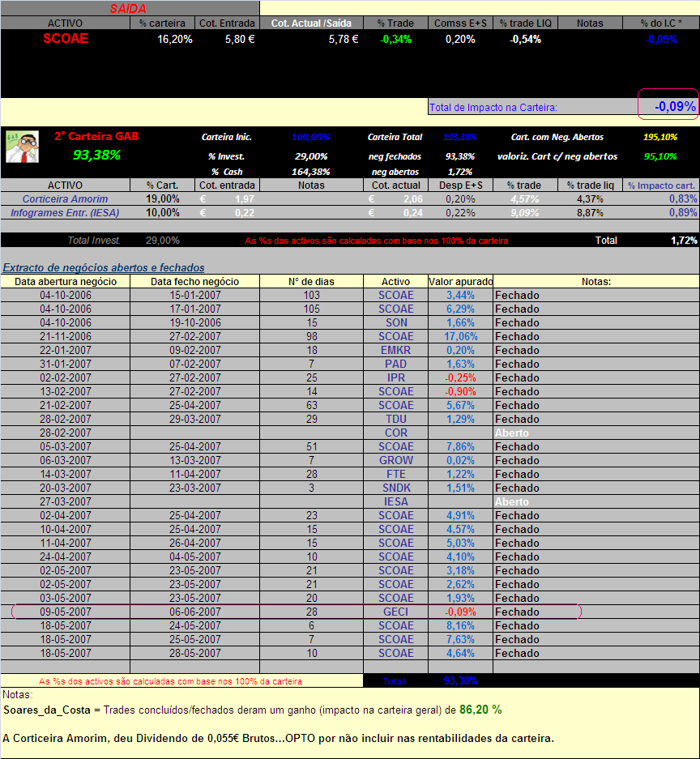The image size is (700, 759).
Task: Click the Valor apurado column header
Action: [x=460, y=281]
